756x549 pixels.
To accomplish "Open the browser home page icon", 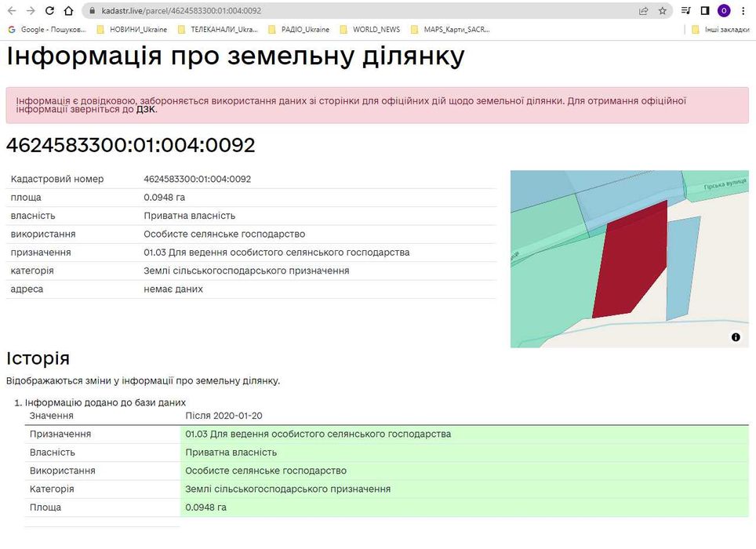I will pos(68,11).
